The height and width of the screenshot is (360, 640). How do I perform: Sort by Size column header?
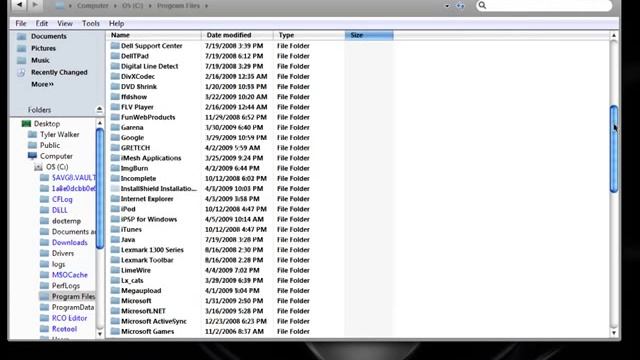(x=369, y=35)
